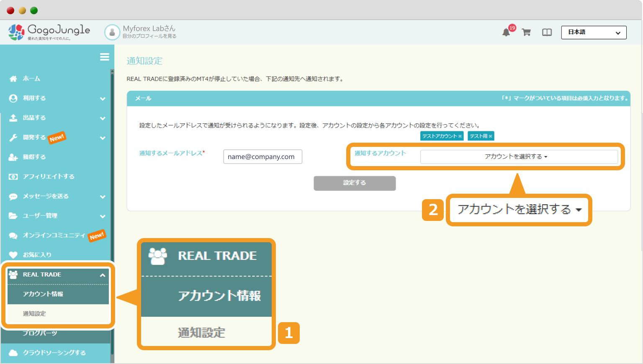Collapse the REAL TRADE section chevron
Viewport: 643px width, 364px height.
(103, 275)
